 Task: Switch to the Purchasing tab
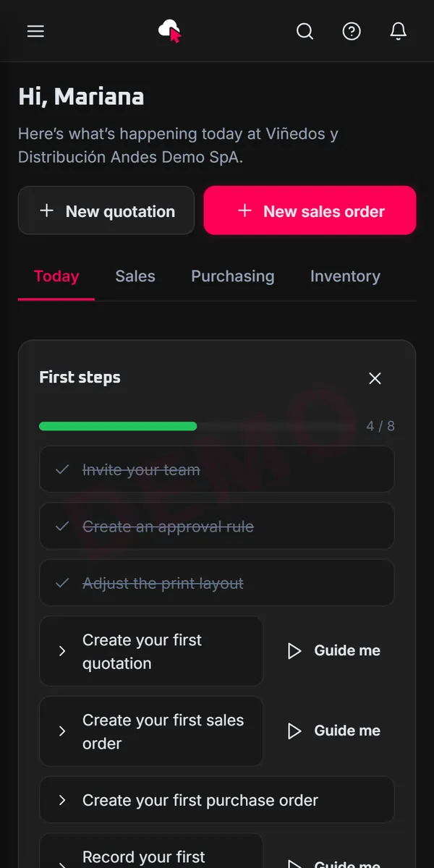click(x=233, y=276)
